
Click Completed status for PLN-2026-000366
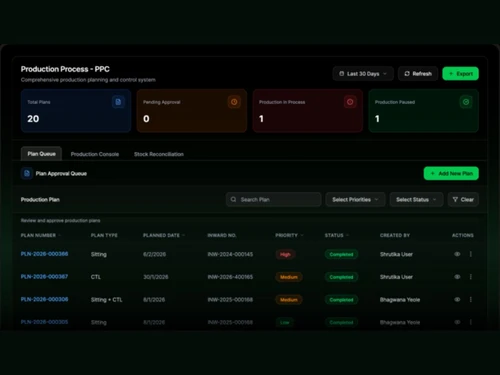[341, 254]
